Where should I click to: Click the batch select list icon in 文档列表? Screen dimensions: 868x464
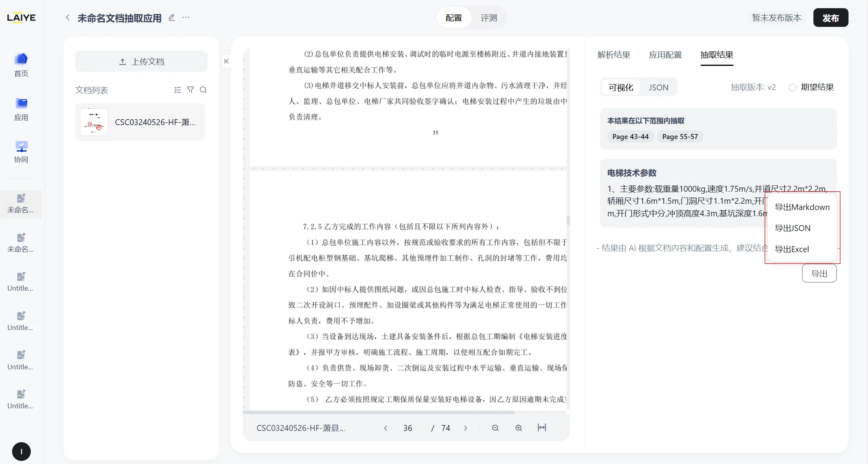point(178,90)
